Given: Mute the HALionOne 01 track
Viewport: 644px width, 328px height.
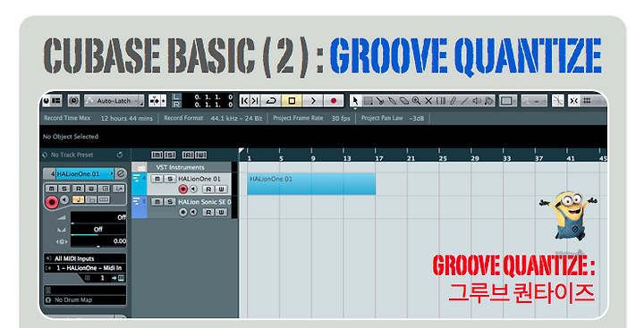Looking at the screenshot, I should pyautogui.click(x=157, y=179).
